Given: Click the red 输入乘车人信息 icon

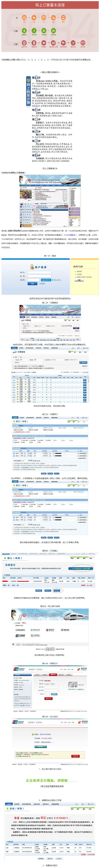Looking at the screenshot, I should click(54, 43).
